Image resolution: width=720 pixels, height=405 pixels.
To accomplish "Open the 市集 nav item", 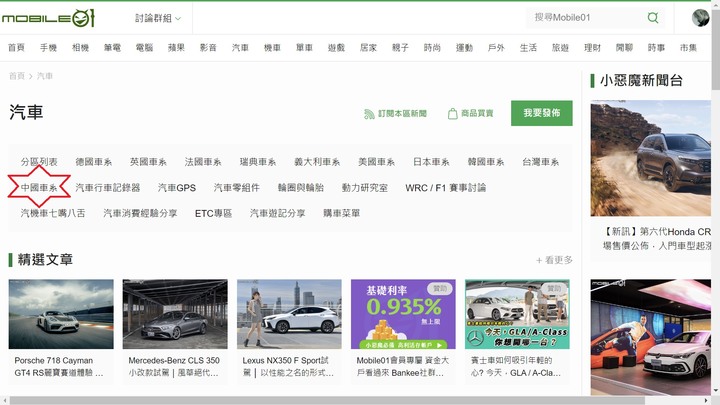I will click(x=688, y=48).
